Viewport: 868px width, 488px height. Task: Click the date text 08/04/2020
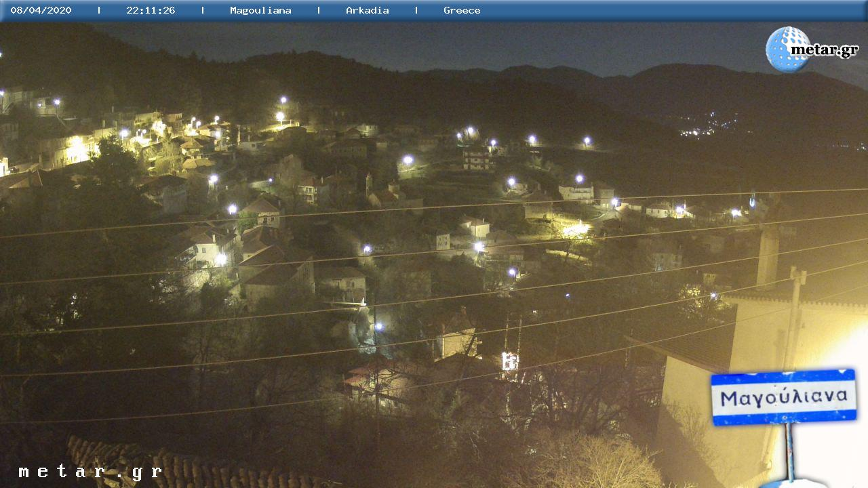point(41,10)
